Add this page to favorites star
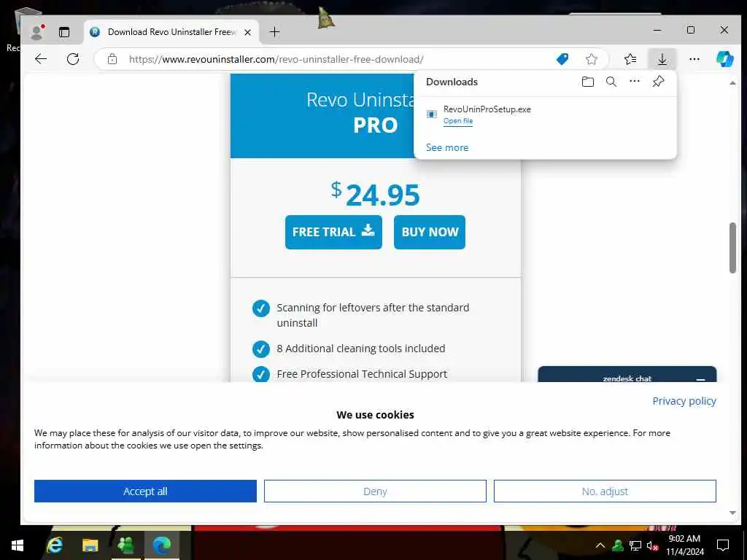747x560 pixels. [x=591, y=59]
